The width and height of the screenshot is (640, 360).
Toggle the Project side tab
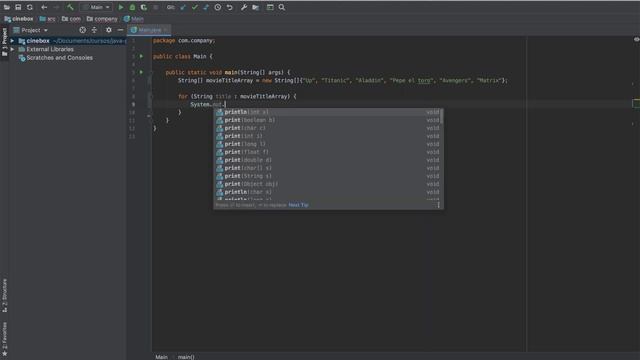coord(4,42)
